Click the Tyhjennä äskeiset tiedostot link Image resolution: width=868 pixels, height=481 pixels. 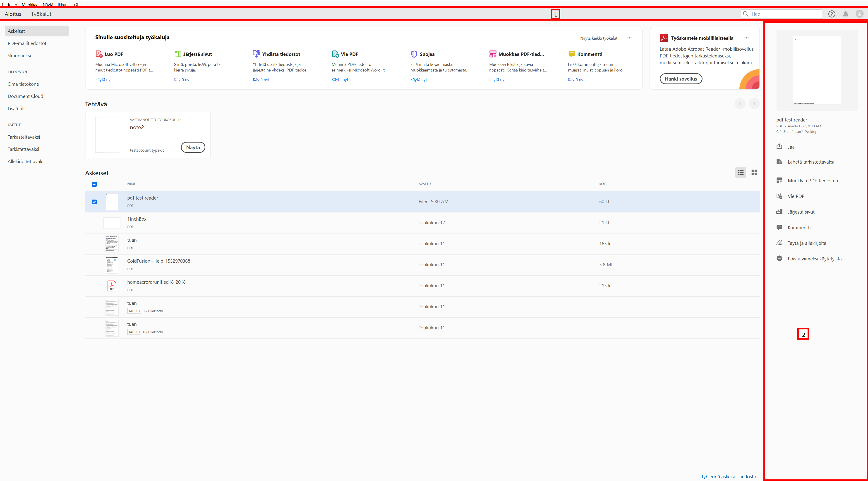coord(729,476)
